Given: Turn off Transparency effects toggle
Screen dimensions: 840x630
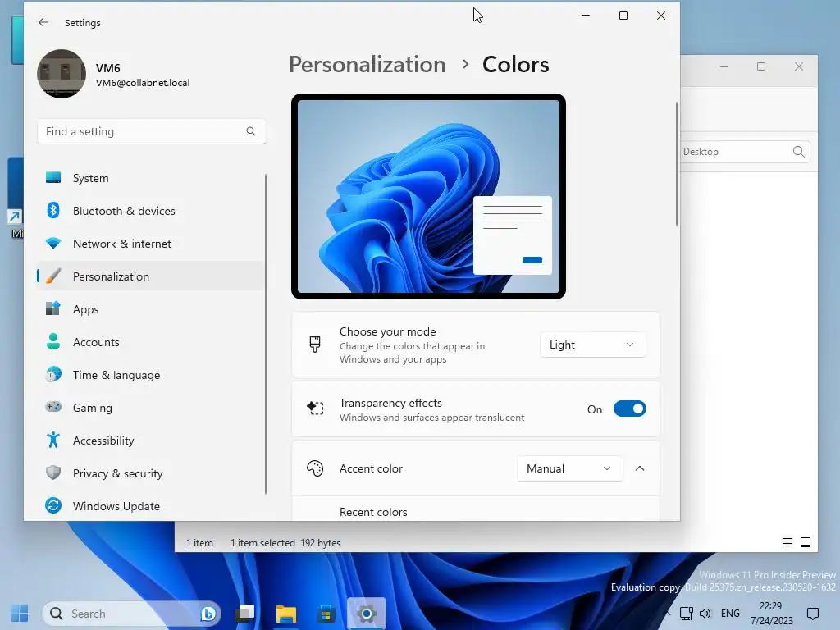Looking at the screenshot, I should click(629, 409).
